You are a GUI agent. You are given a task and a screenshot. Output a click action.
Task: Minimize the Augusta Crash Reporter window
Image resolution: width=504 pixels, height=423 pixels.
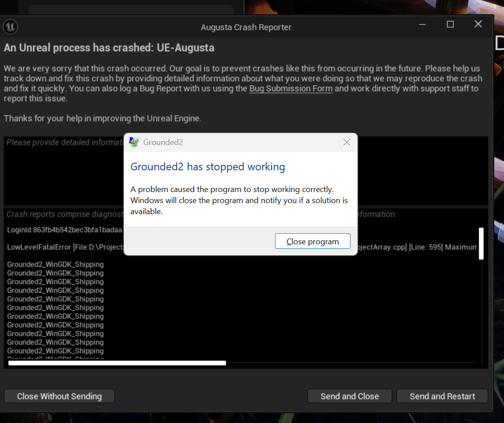[x=422, y=24]
